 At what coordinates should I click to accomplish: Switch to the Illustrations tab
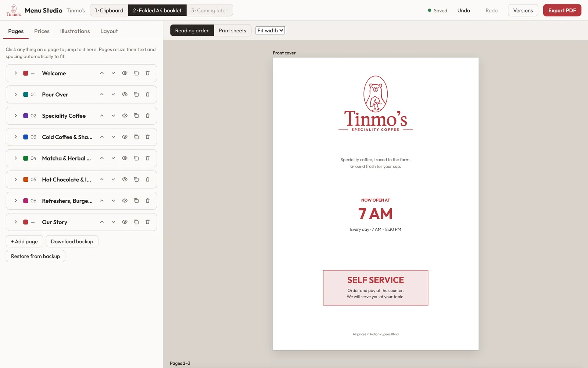pyautogui.click(x=75, y=31)
